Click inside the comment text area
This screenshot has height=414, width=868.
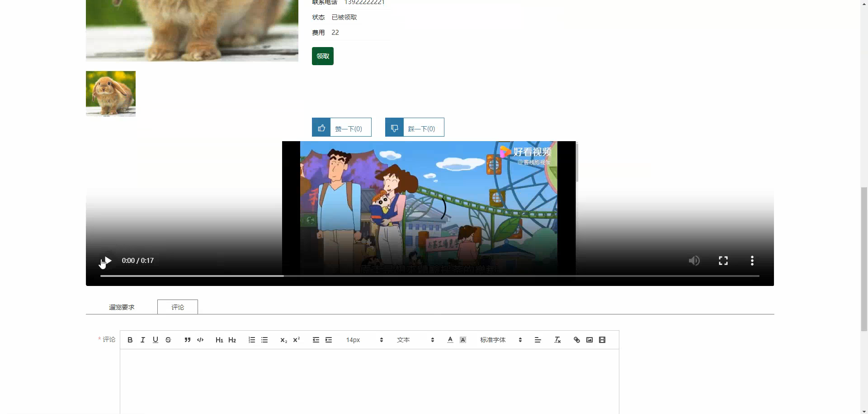click(x=369, y=381)
